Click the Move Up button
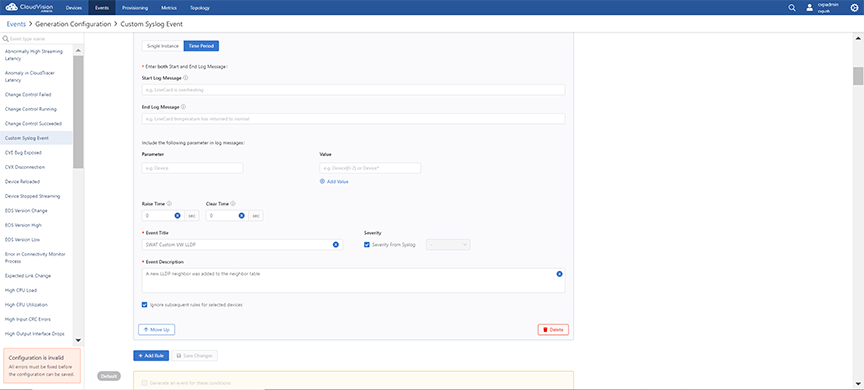This screenshot has width=864, height=390. (x=156, y=329)
